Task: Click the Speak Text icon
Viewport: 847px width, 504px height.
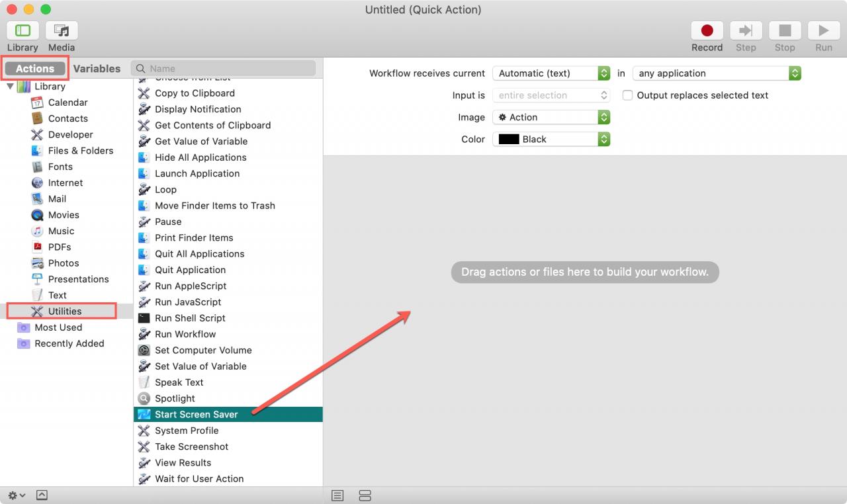Action: 144,382
